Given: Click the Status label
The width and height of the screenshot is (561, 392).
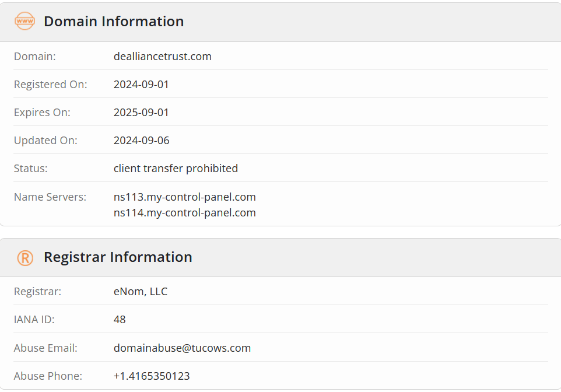Looking at the screenshot, I should point(30,168).
